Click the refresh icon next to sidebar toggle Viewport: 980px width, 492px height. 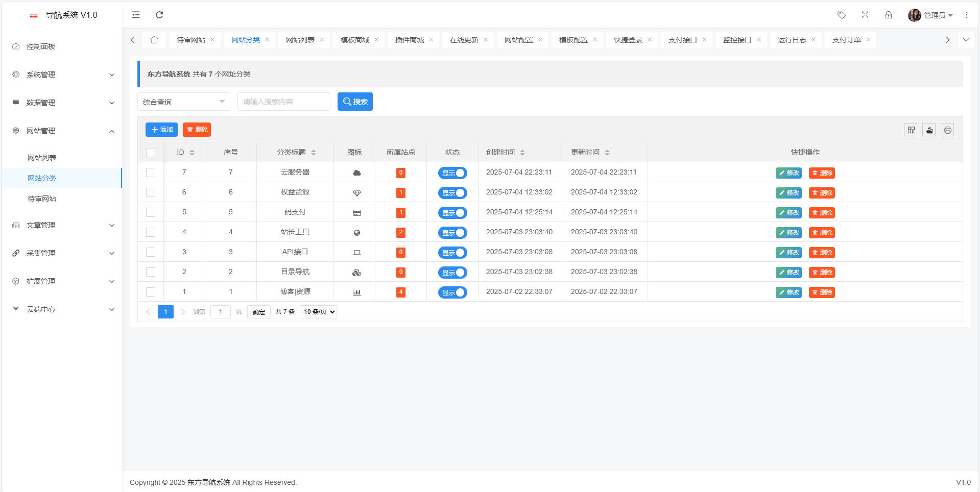159,15
